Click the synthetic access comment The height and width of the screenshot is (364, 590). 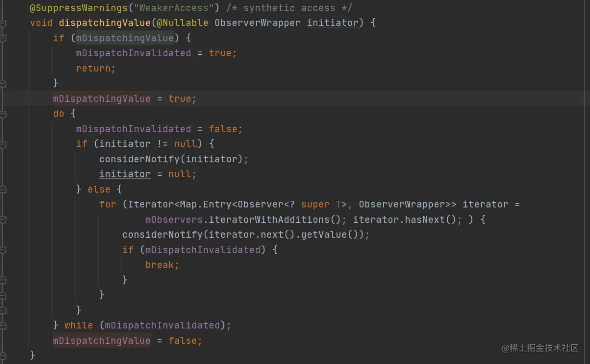coord(289,8)
